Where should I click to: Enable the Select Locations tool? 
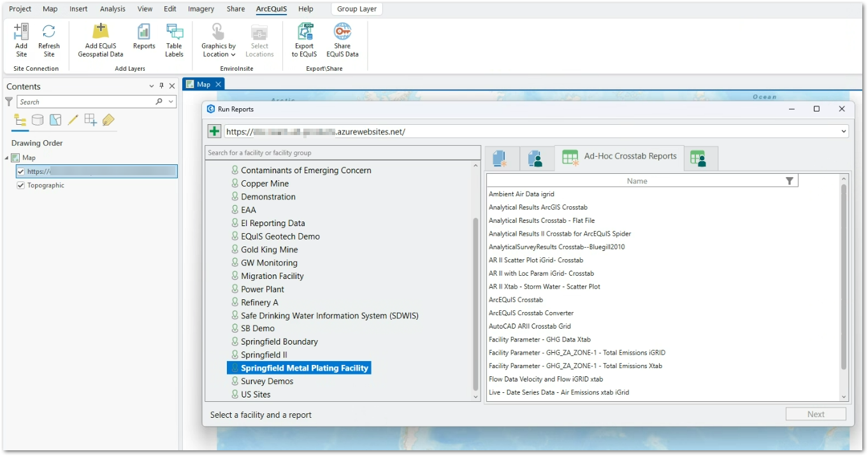tap(259, 39)
